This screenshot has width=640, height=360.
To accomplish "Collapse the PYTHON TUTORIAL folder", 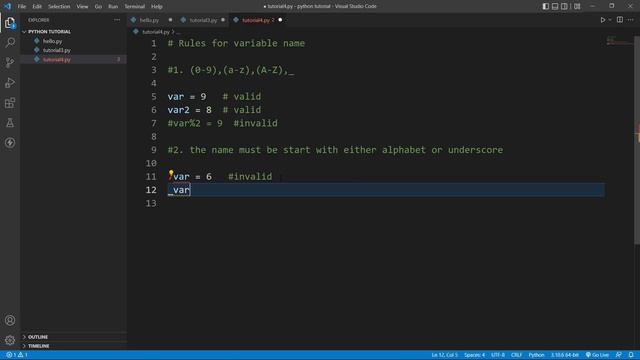I will coord(49,31).
